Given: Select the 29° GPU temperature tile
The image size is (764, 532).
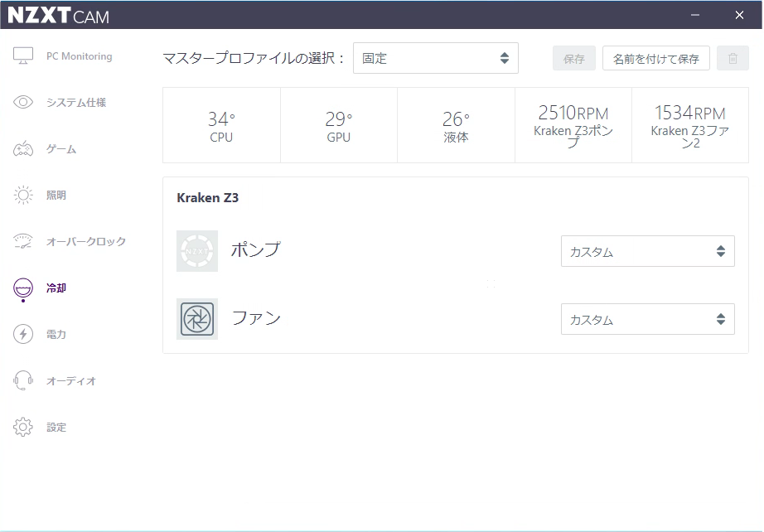Looking at the screenshot, I should [339, 125].
